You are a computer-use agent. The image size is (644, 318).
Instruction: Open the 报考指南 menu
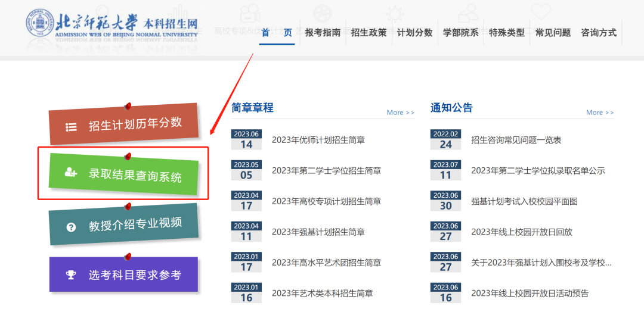[x=323, y=32]
